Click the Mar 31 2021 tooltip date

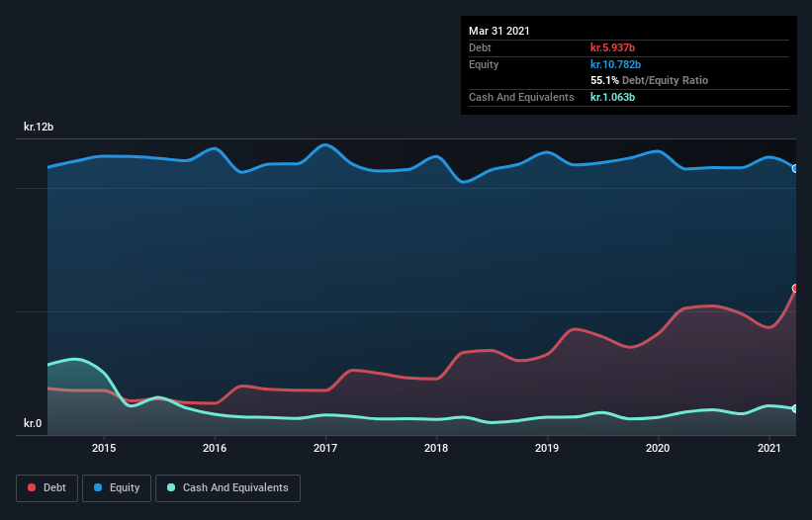click(x=499, y=31)
